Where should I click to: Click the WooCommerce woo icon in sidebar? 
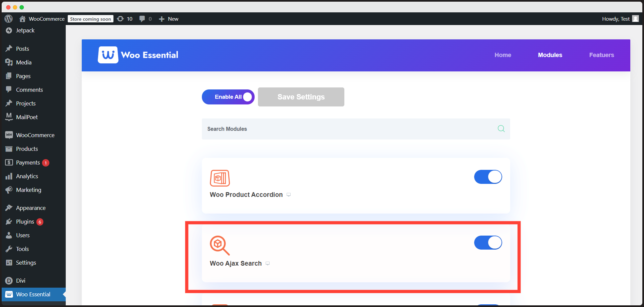tap(9, 135)
